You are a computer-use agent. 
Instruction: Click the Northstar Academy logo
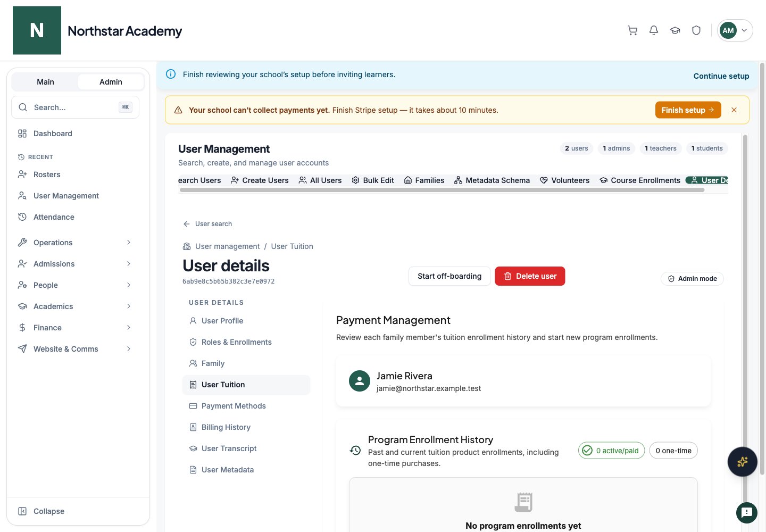pos(37,30)
